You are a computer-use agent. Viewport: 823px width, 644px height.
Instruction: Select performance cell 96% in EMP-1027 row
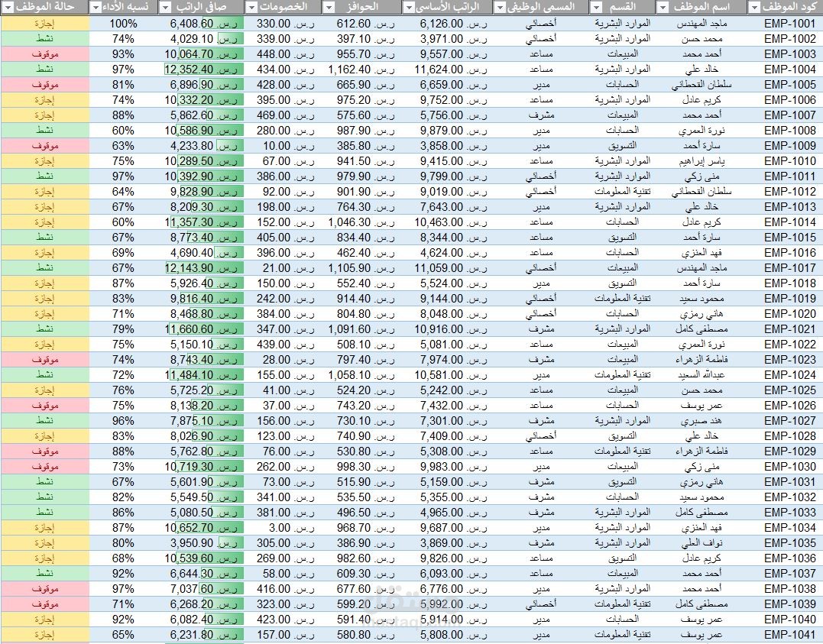click(123, 420)
